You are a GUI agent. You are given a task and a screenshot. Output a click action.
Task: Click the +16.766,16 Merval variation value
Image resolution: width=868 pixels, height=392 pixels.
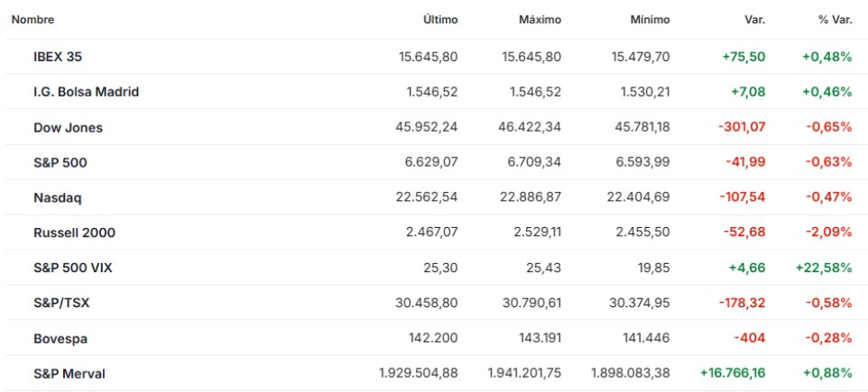(732, 373)
